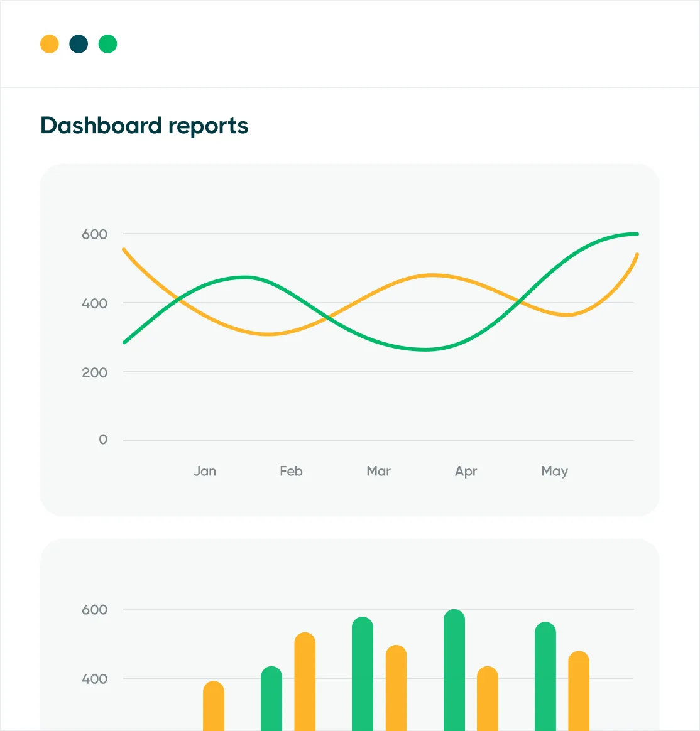Click the '0' label on the line chart
The image size is (700, 731).
103,439
